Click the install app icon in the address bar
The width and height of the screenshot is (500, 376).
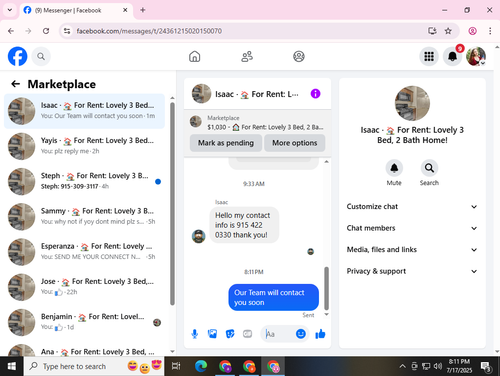click(432, 31)
